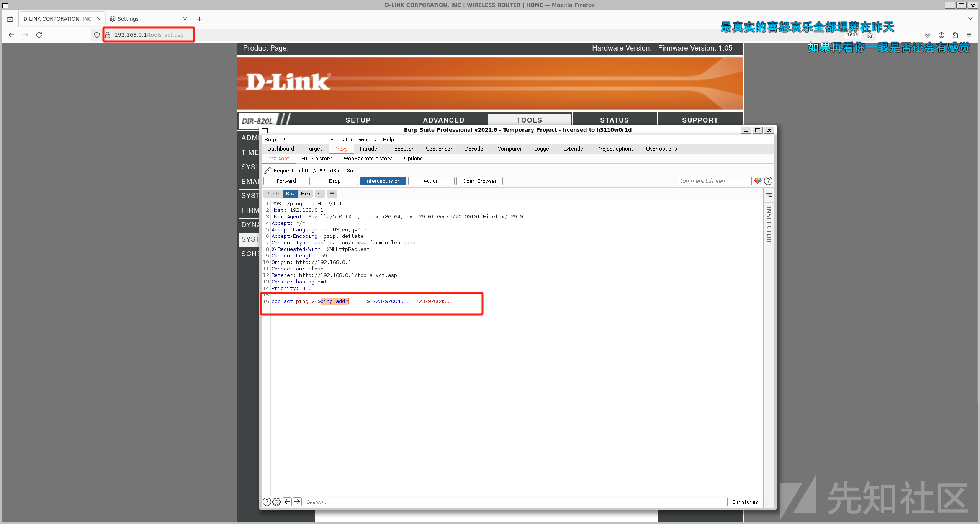Open the TOOLS router tab
The image size is (980, 524).
coord(529,120)
